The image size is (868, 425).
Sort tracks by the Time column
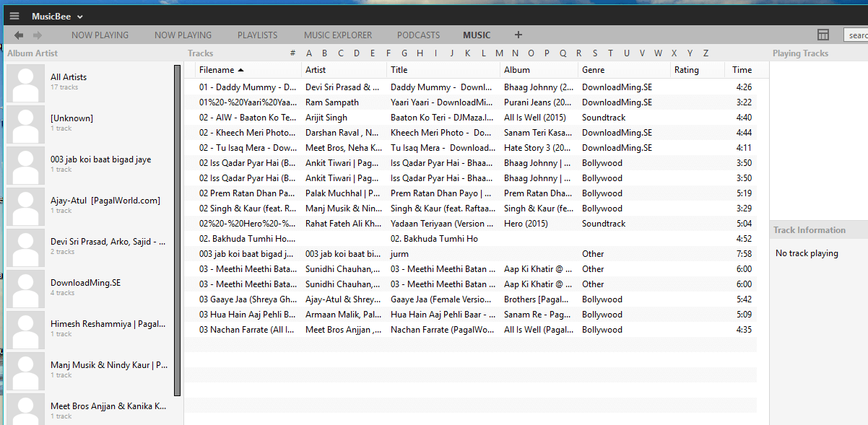click(x=742, y=70)
